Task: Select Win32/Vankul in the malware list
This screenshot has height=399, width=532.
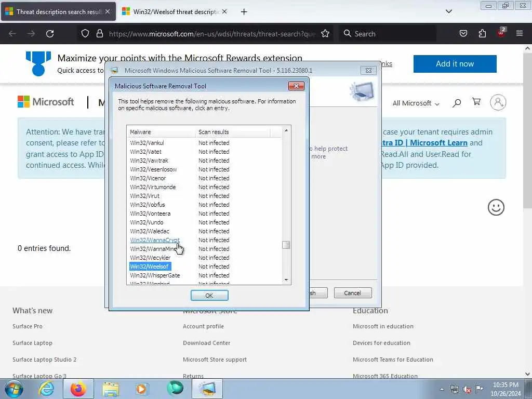Action: [x=147, y=143]
